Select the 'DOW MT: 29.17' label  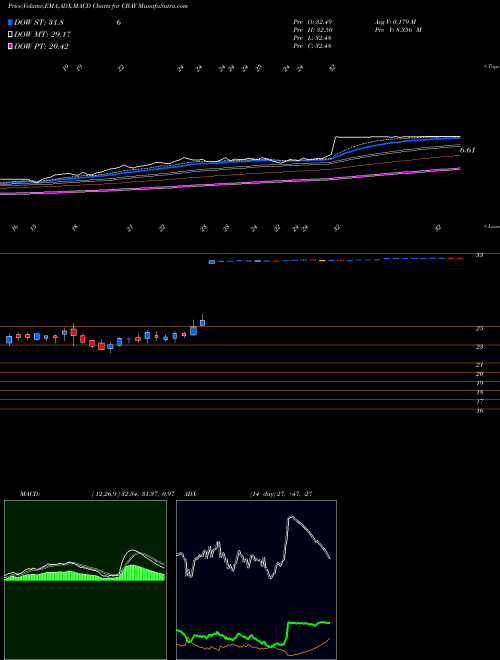pos(41,34)
